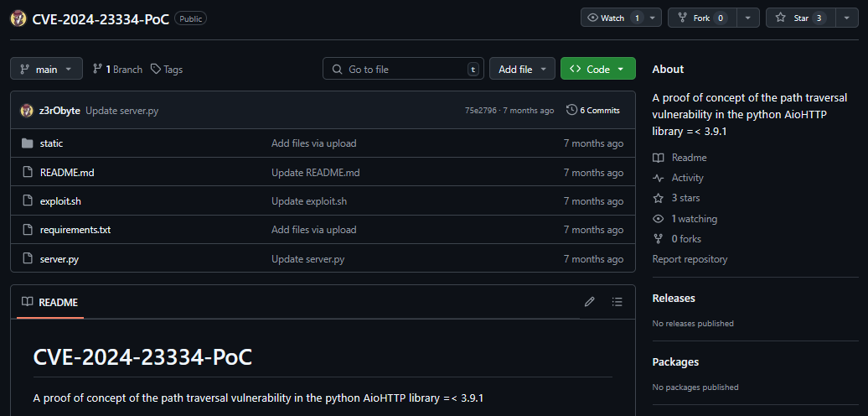Click the 'No packages published' text

point(695,387)
